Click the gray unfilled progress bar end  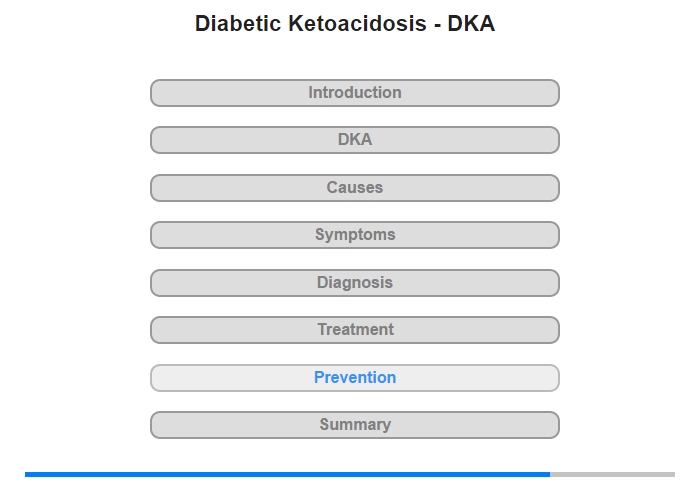click(x=612, y=474)
